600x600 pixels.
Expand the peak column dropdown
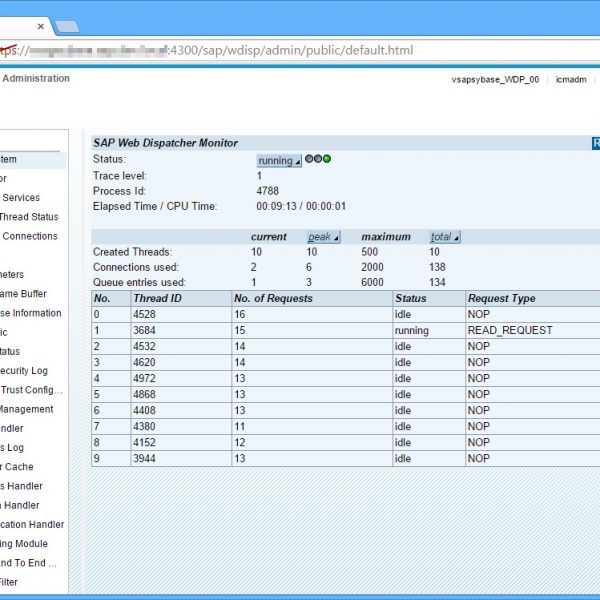click(323, 237)
